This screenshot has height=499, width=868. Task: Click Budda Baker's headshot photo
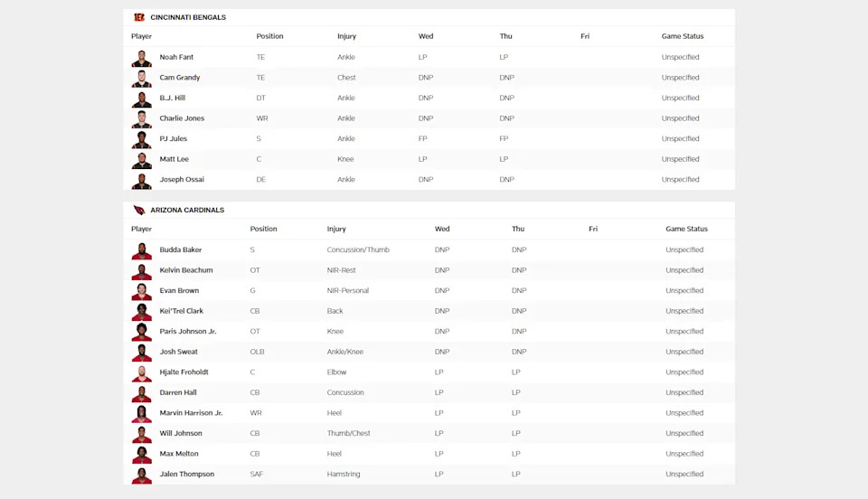tap(142, 250)
